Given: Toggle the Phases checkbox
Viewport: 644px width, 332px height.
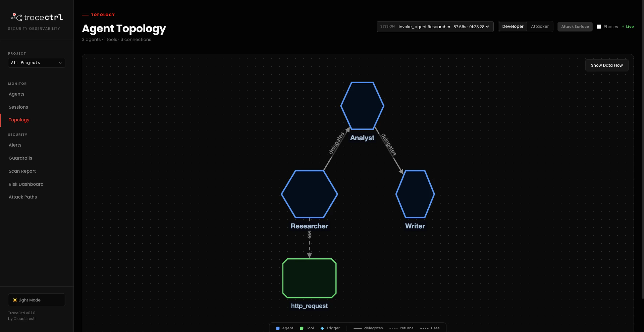Looking at the screenshot, I should [599, 26].
